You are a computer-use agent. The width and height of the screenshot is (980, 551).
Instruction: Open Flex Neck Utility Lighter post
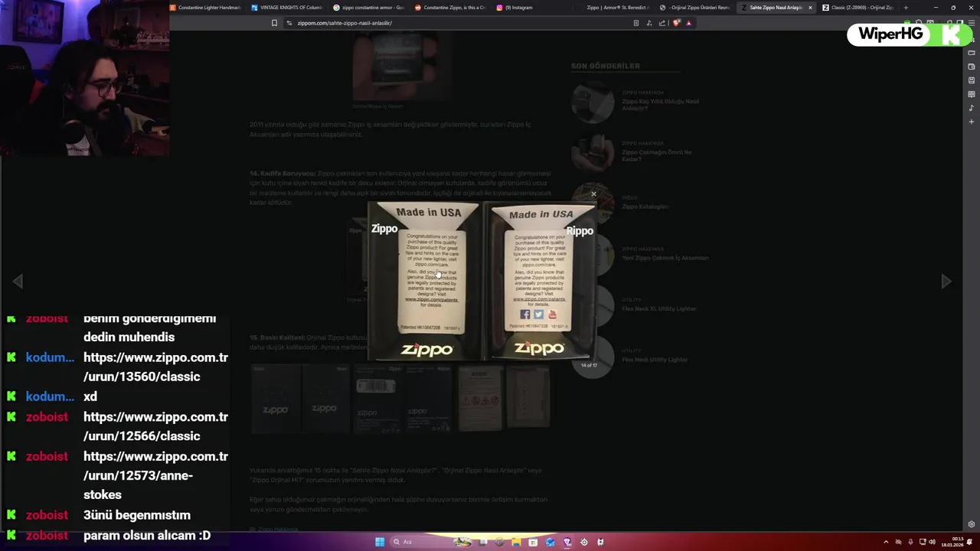655,360
